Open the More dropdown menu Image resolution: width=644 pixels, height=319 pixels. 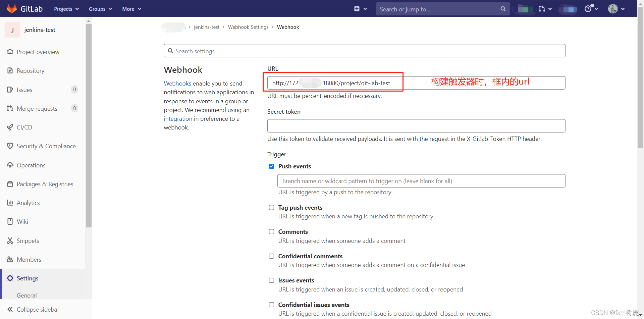pos(131,9)
